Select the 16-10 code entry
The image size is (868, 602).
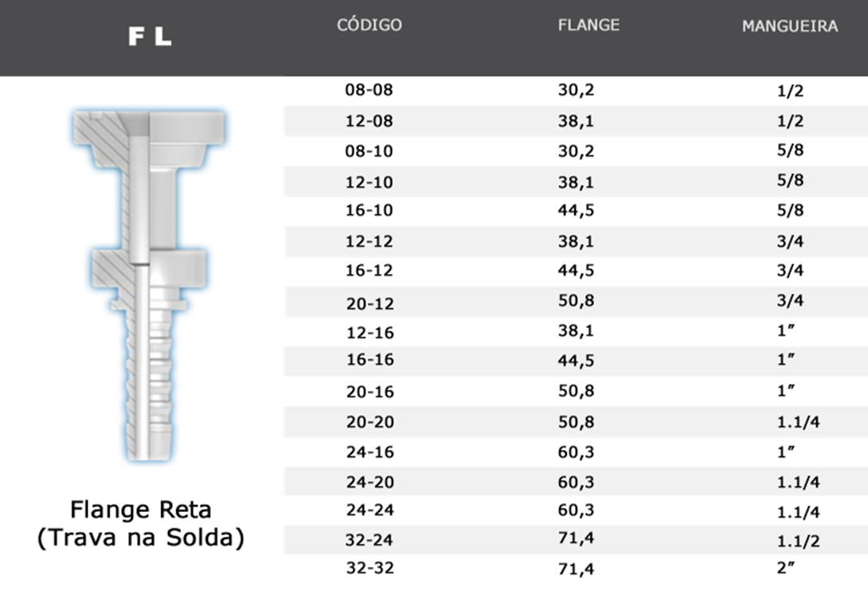point(369,211)
